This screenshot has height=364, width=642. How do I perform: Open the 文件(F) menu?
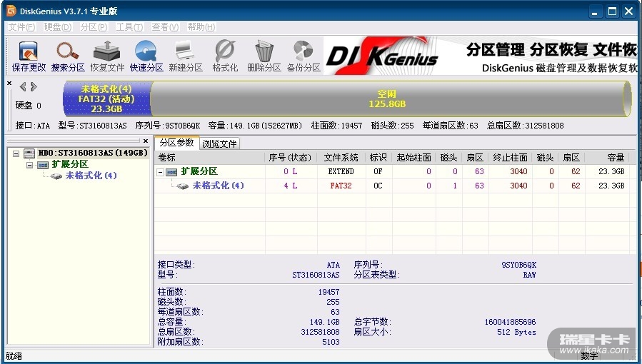[21, 27]
